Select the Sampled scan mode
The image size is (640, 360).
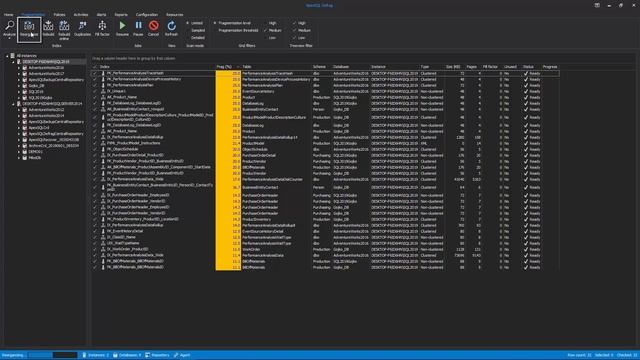[196, 30]
